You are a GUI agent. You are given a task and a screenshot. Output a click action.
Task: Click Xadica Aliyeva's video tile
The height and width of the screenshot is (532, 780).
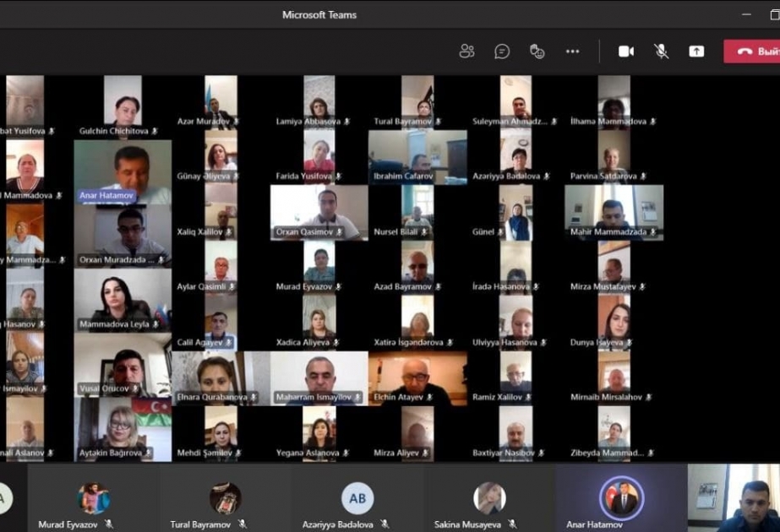(319, 323)
